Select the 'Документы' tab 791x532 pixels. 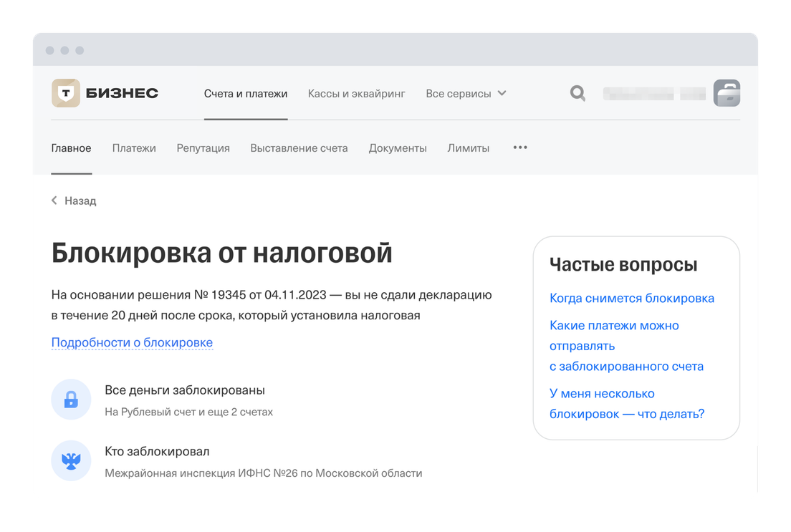pyautogui.click(x=398, y=148)
